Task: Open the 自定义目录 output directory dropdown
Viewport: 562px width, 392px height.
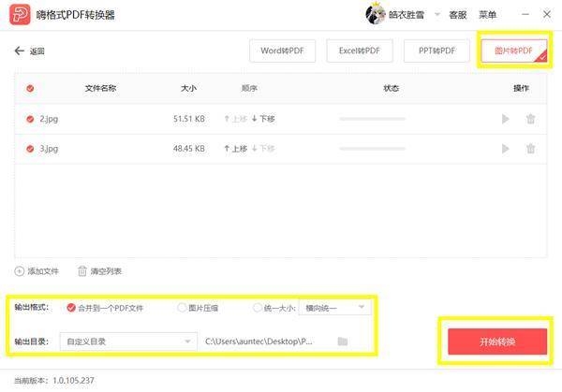Action: pyautogui.click(x=128, y=341)
